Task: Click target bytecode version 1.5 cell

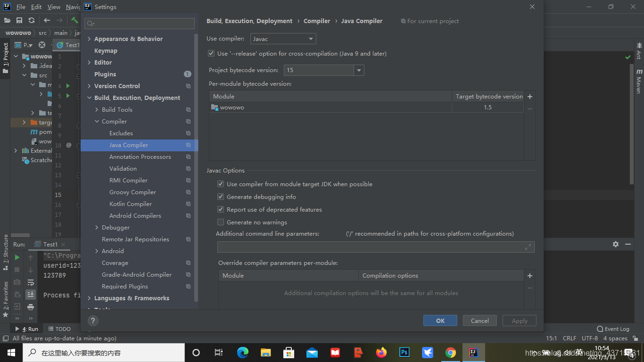Action: [487, 107]
